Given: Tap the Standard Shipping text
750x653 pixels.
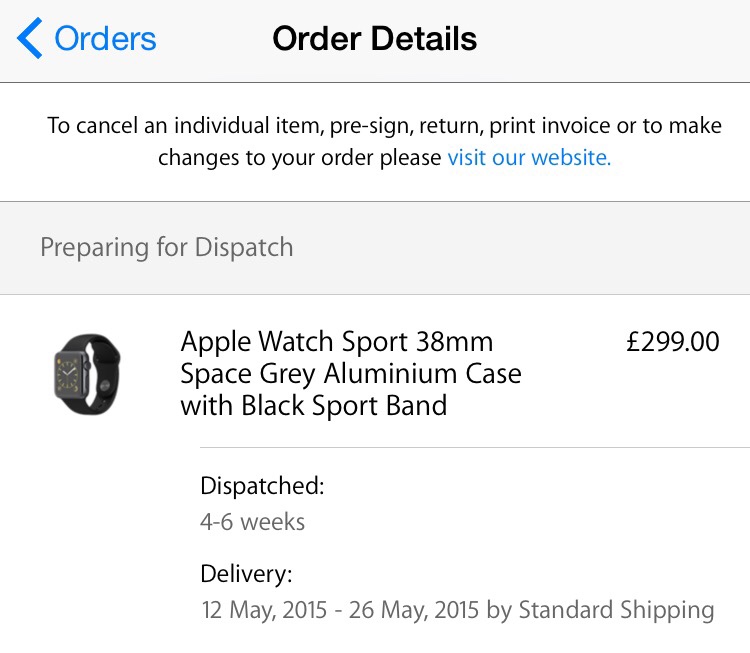Looking at the screenshot, I should click(x=615, y=609).
